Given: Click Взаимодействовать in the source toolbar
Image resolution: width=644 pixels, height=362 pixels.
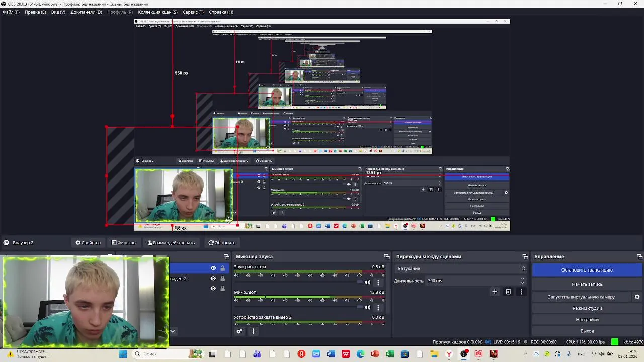Looking at the screenshot, I should click(x=171, y=243).
